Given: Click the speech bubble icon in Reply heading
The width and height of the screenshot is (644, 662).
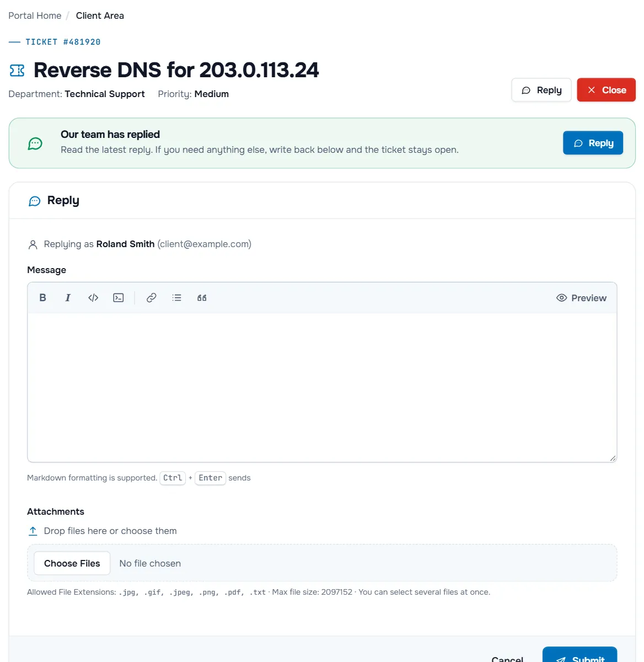Looking at the screenshot, I should click(35, 201).
